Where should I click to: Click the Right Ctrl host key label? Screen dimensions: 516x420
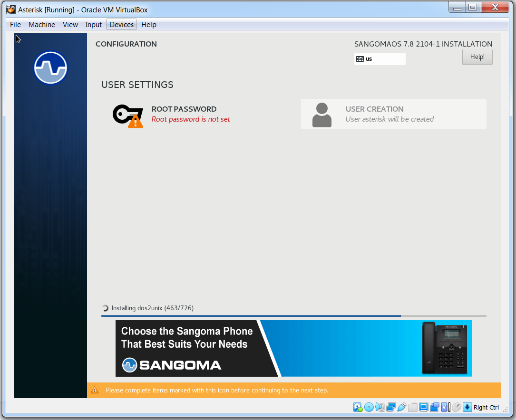point(486,408)
